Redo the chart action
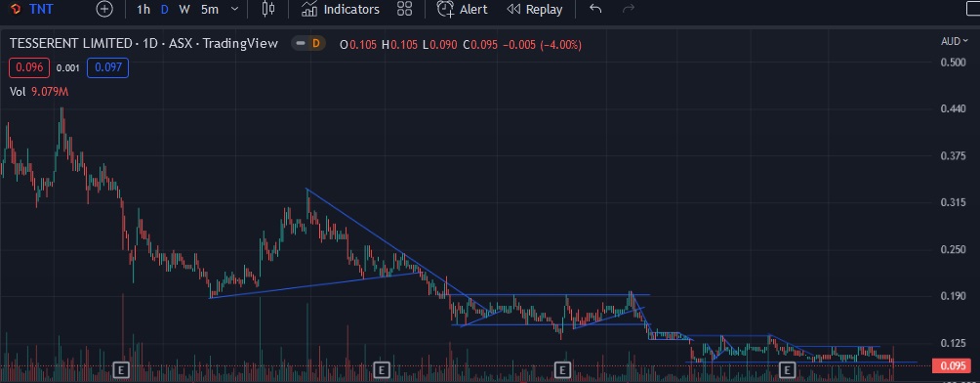The image size is (980, 383). pos(630,10)
